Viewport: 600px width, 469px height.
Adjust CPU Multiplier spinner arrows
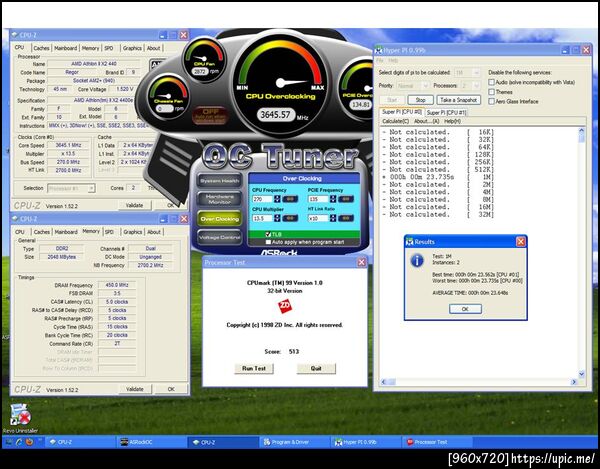click(x=277, y=218)
